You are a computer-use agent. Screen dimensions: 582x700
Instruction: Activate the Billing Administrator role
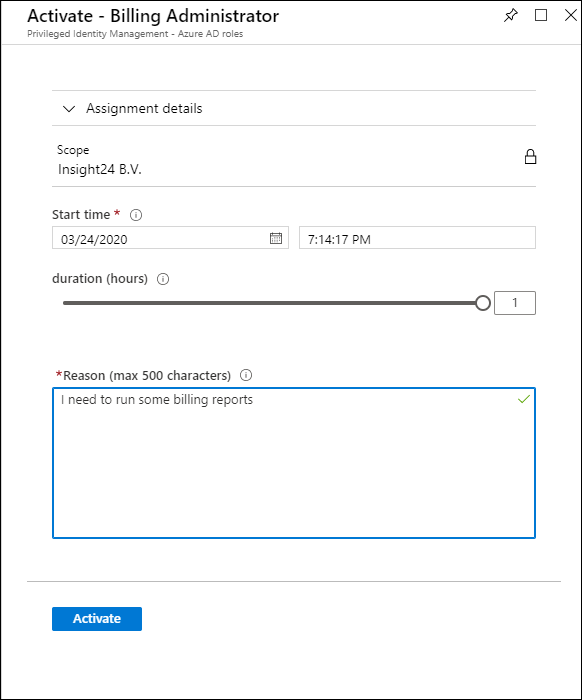point(97,619)
